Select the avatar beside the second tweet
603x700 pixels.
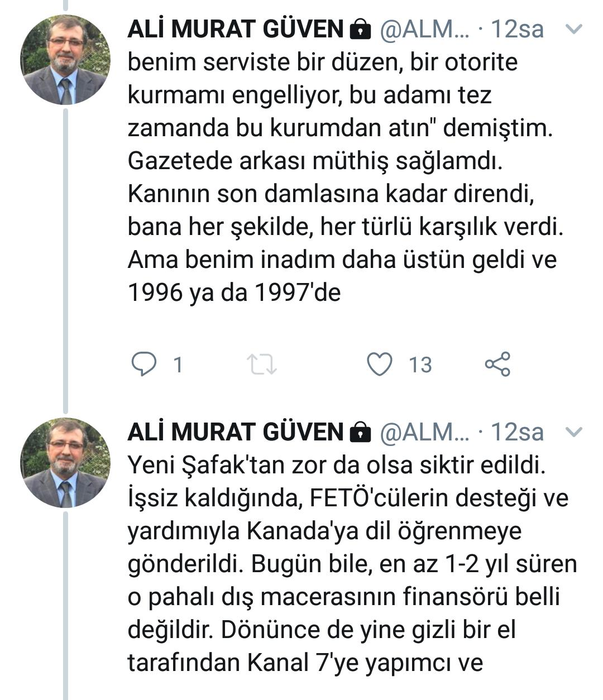[65, 463]
